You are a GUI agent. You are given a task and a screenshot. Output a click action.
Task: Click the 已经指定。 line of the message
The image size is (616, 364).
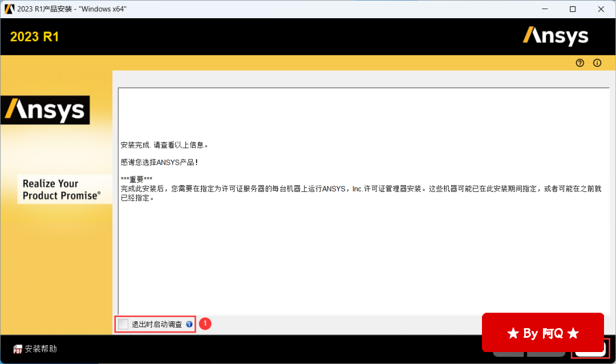click(x=137, y=198)
